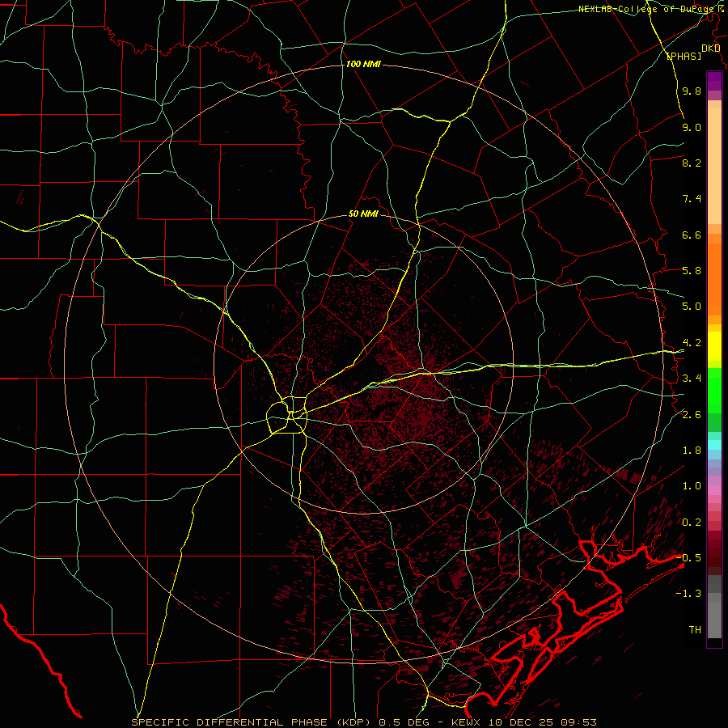This screenshot has width=728, height=728.
Task: Pick the dark orange segment of the color bar
Action: [714, 278]
